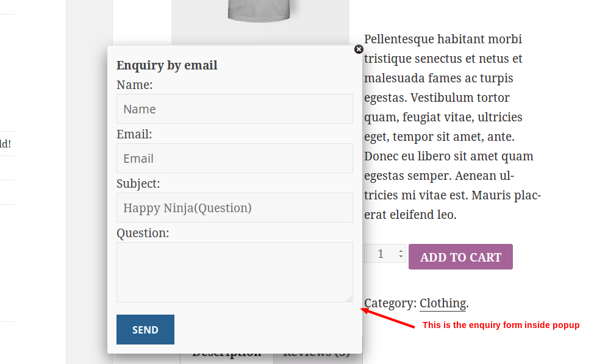Click the Question textarea resize grip
Viewport: 594px width, 364px height.
349,299
